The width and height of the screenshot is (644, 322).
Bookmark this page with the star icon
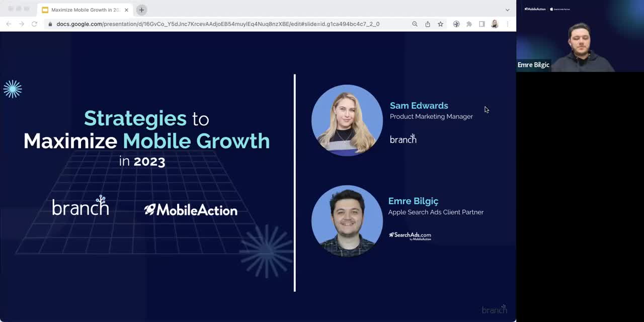[440, 24]
